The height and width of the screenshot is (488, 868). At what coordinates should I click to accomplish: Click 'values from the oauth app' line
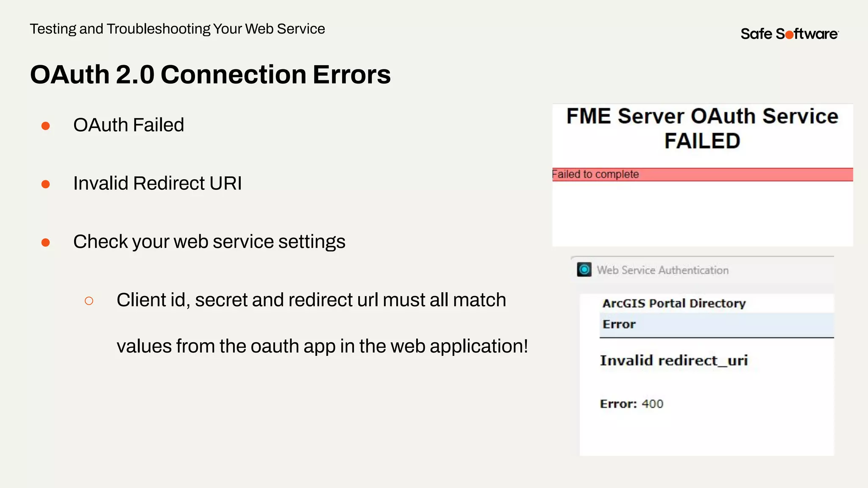tap(322, 346)
